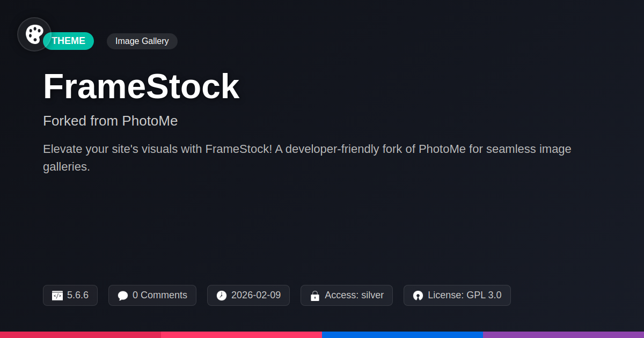Open the 0 Comments label

(x=160, y=295)
